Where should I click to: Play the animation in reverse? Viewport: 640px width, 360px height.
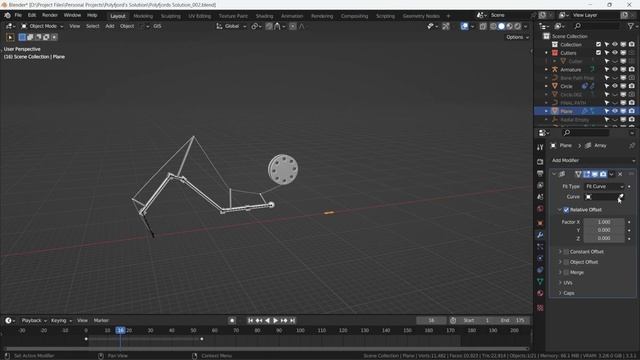point(267,321)
